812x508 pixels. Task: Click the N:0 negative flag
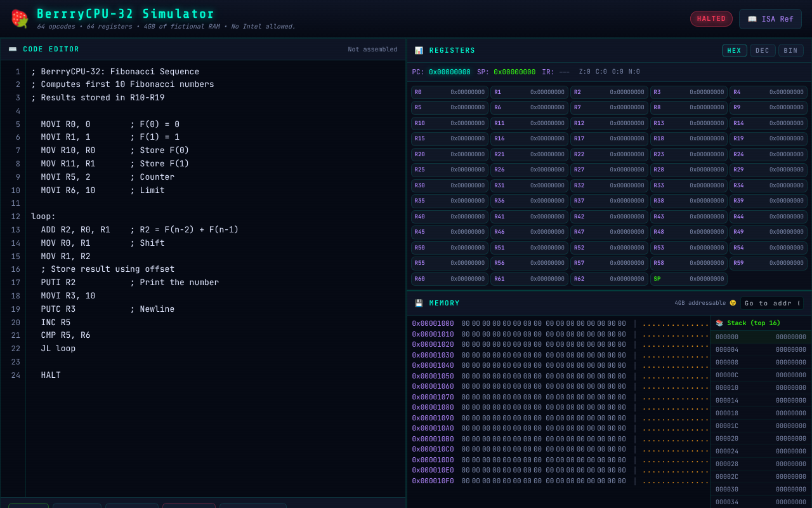click(634, 72)
